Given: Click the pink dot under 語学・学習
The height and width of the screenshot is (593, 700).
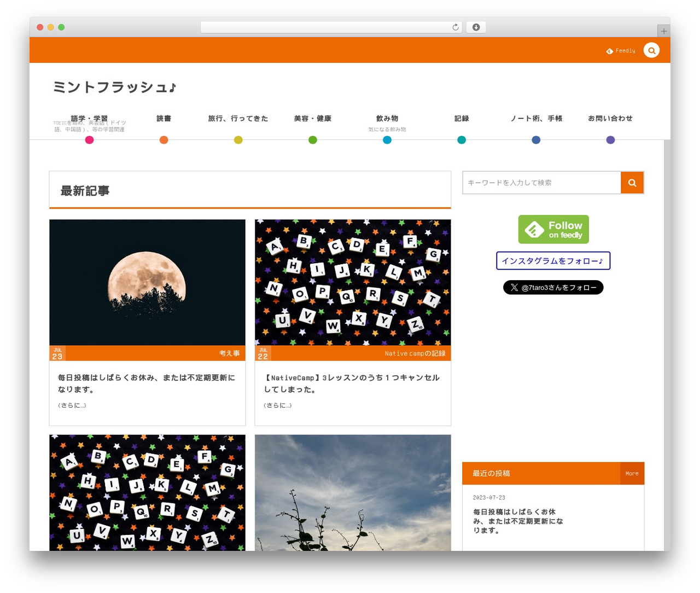Looking at the screenshot, I should click(x=90, y=140).
